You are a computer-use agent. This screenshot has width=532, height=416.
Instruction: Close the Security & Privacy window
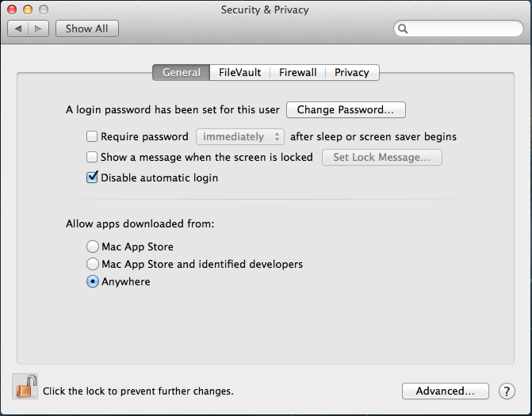[x=12, y=10]
